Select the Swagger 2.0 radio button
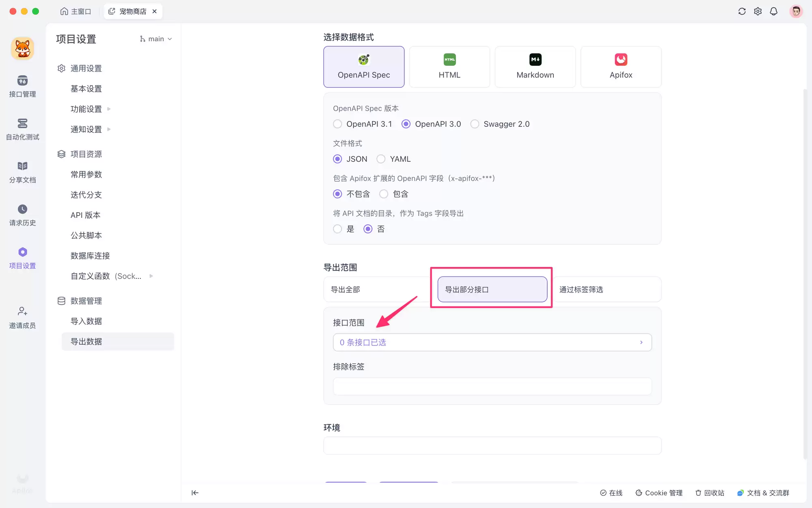 [x=475, y=124]
